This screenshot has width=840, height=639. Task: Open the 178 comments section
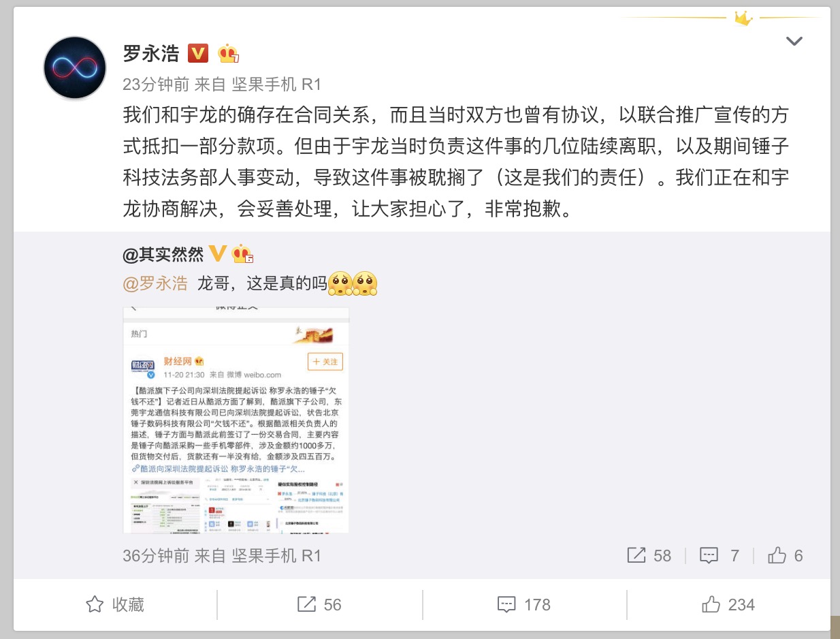coord(523,604)
